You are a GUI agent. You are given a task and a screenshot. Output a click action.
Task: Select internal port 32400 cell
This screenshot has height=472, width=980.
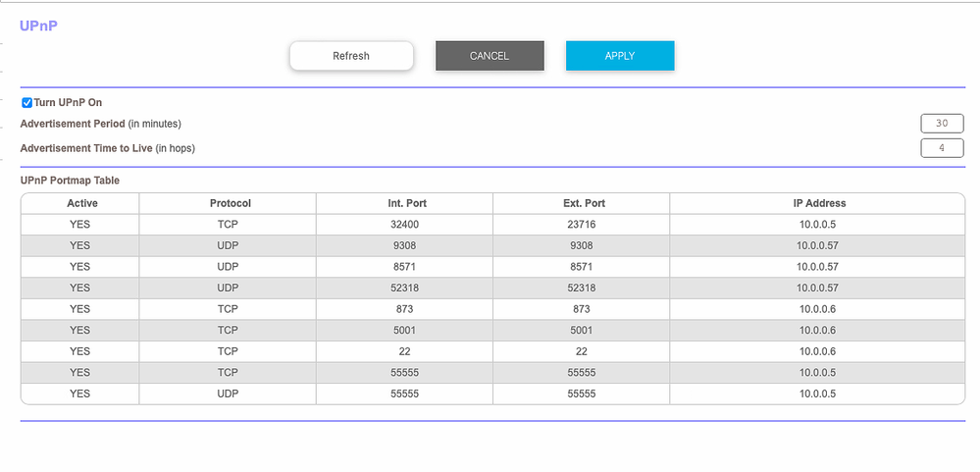(x=404, y=225)
